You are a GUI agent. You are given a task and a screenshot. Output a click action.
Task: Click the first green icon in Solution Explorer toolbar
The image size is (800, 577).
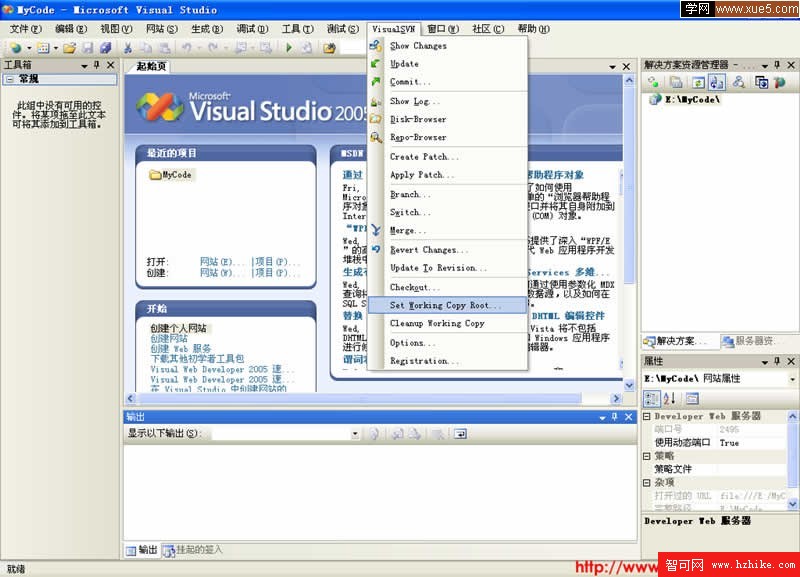(653, 82)
